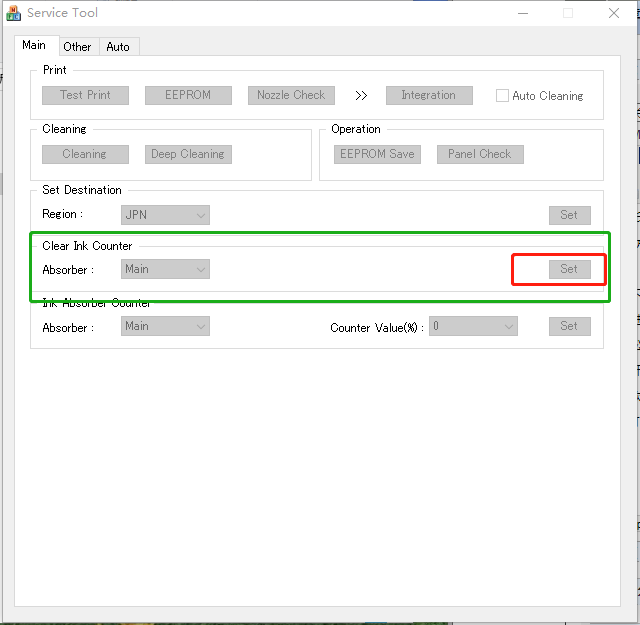This screenshot has height=625, width=640.
Task: Click the EEPROM print button
Action: (188, 95)
